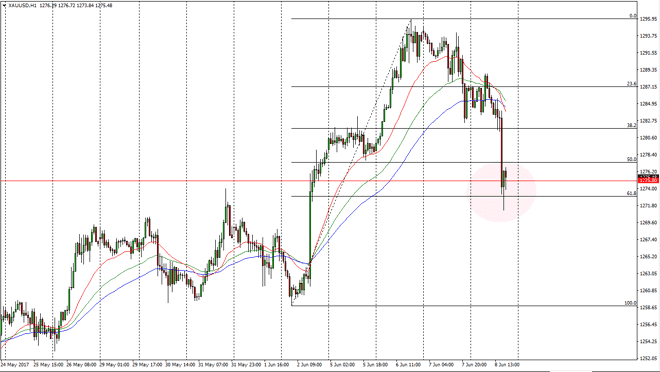
Task: Click the 1254.25 price scale value
Action: (x=649, y=341)
